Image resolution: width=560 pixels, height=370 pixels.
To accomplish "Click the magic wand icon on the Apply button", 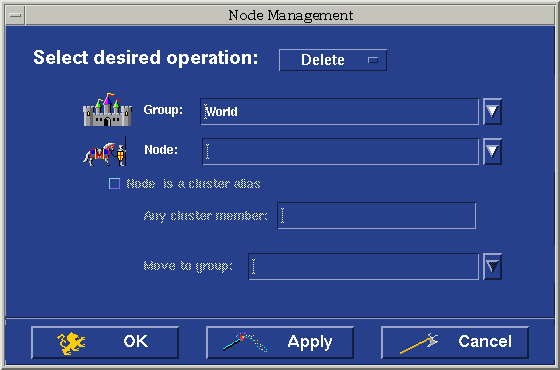I will 245,342.
